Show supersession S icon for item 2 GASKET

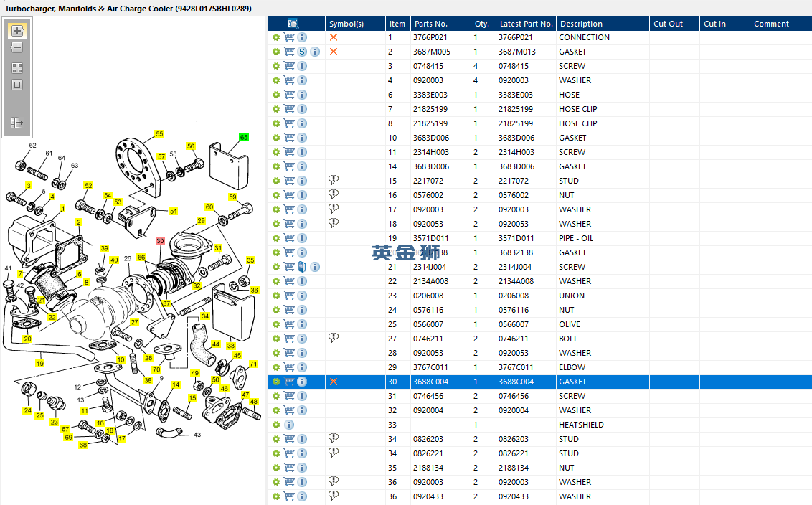(x=302, y=52)
